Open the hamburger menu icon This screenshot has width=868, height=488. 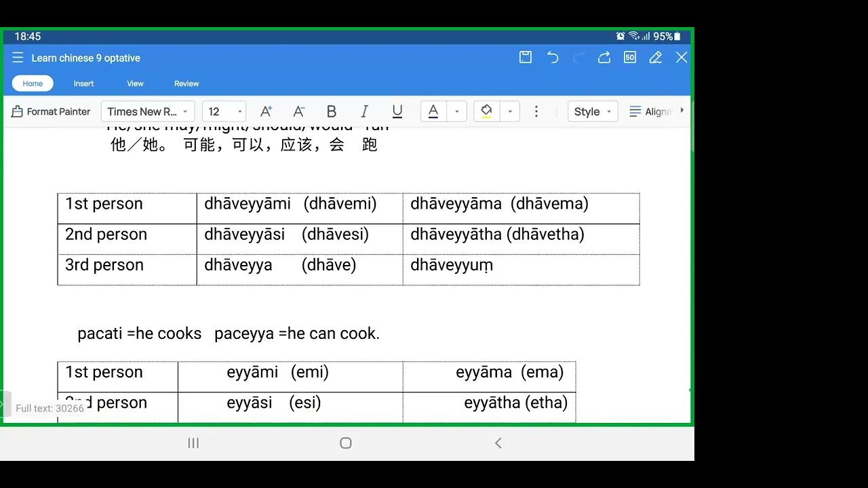[x=18, y=58]
